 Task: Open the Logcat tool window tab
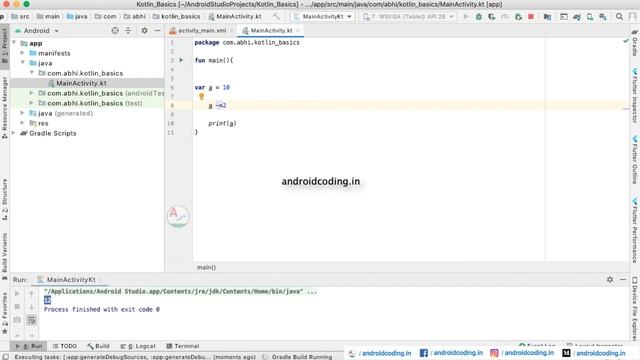click(x=138, y=346)
